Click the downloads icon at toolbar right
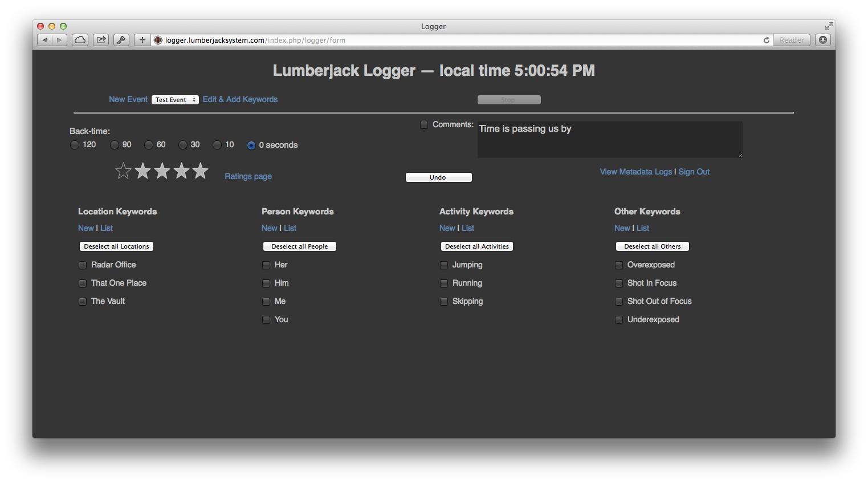 tap(823, 40)
